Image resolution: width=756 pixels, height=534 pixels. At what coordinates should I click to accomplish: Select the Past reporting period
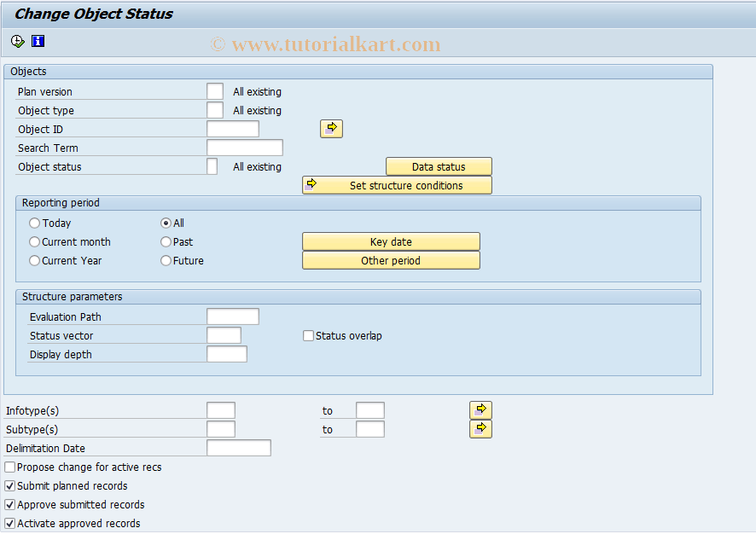click(x=166, y=241)
